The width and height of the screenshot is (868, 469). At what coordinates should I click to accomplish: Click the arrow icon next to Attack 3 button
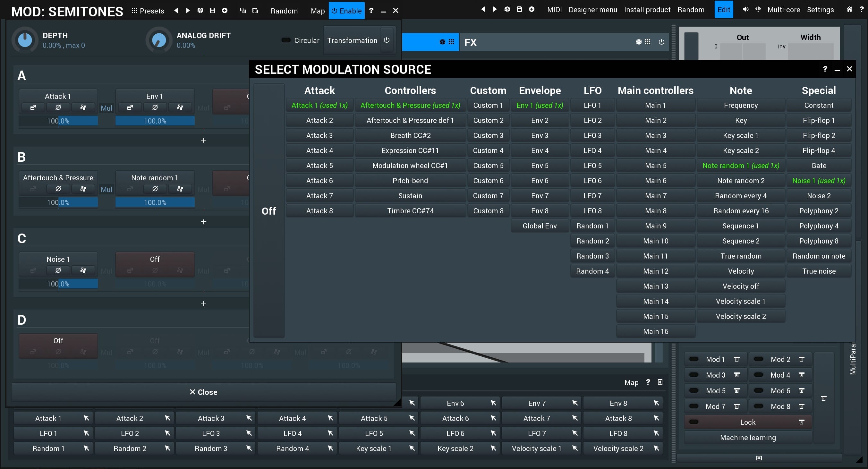point(249,418)
